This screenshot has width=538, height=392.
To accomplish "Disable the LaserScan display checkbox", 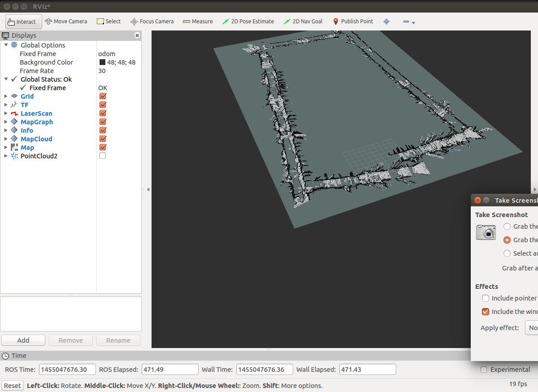I will pyautogui.click(x=103, y=113).
